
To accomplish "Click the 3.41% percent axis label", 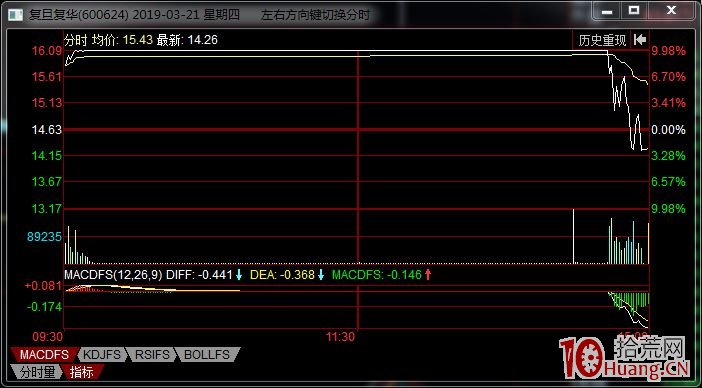I will [x=668, y=103].
